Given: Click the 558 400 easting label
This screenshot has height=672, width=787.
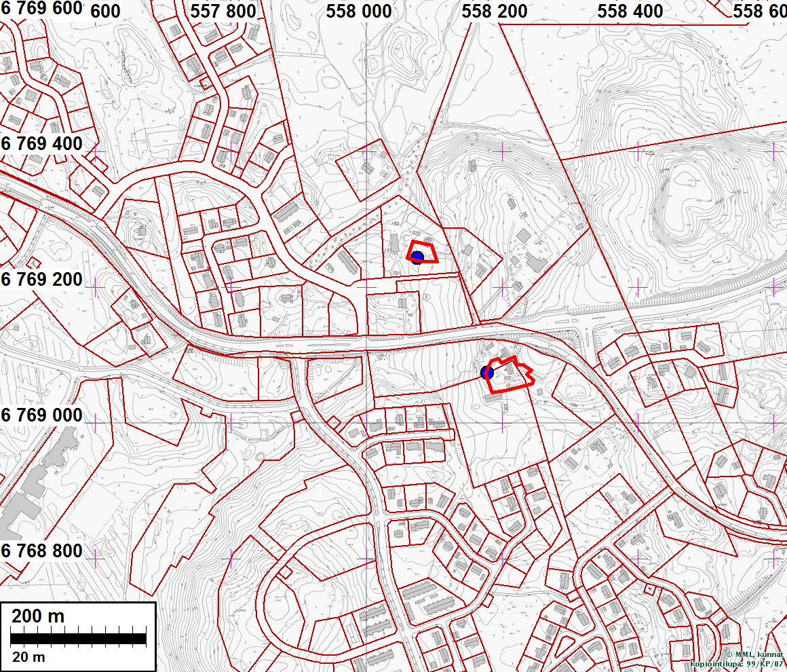Looking at the screenshot, I should pos(630,11).
